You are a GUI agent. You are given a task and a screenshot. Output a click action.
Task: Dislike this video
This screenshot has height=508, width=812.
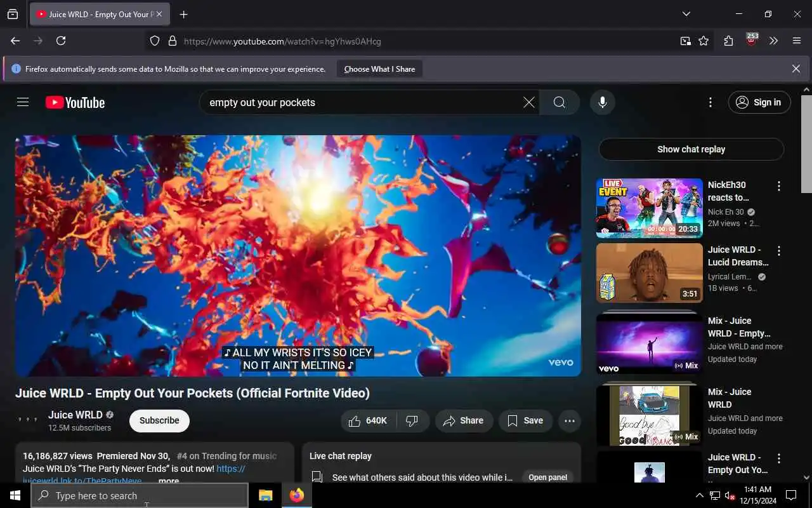[412, 420]
